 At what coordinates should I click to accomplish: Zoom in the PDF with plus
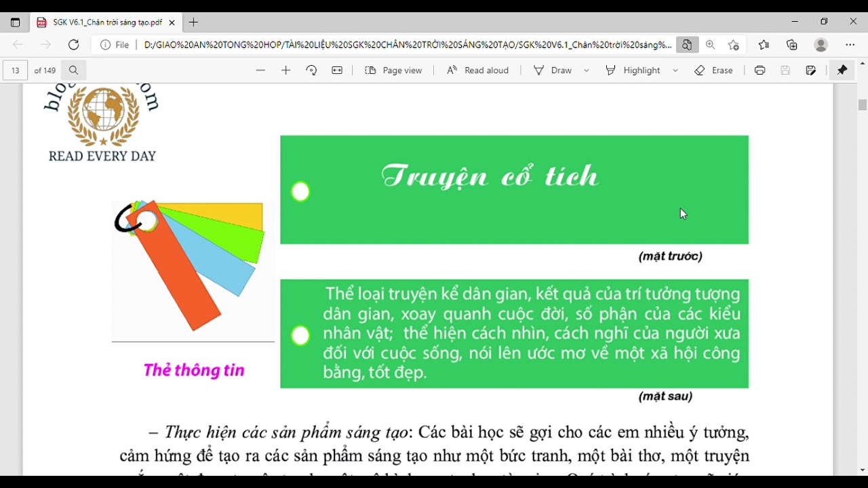coord(286,70)
